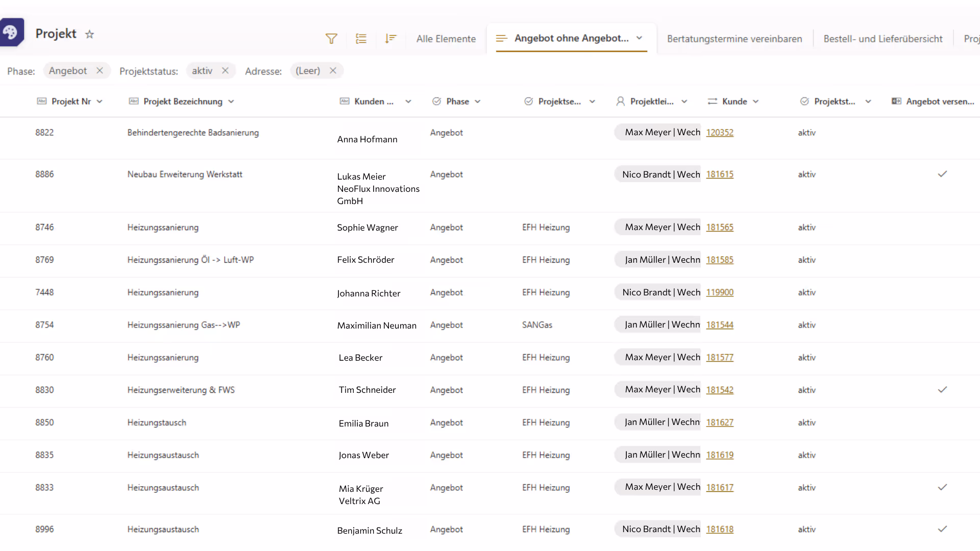
Task: Open the Angebot ohne Angebot view chevron
Action: (x=640, y=38)
